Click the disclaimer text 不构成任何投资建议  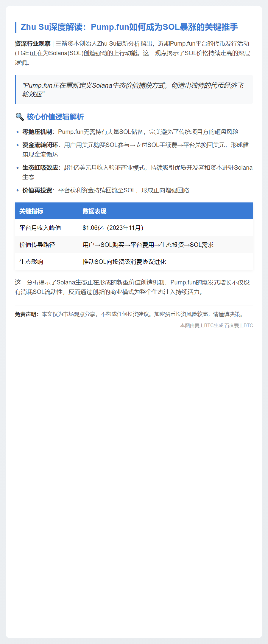pos(124,314)
